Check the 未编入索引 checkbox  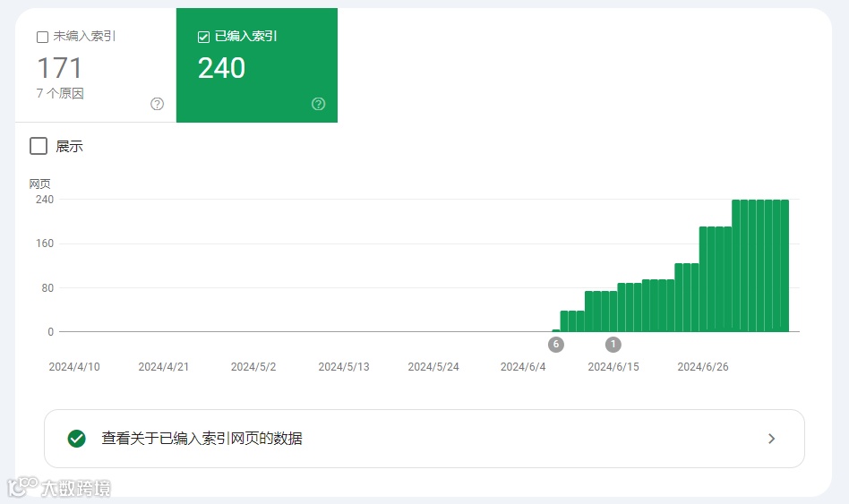point(42,37)
